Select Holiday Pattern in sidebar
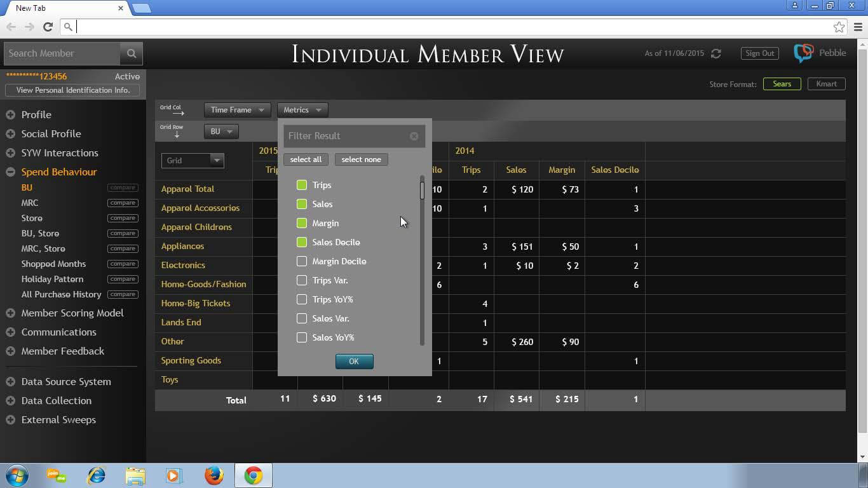This screenshot has height=488, width=868. (x=53, y=279)
